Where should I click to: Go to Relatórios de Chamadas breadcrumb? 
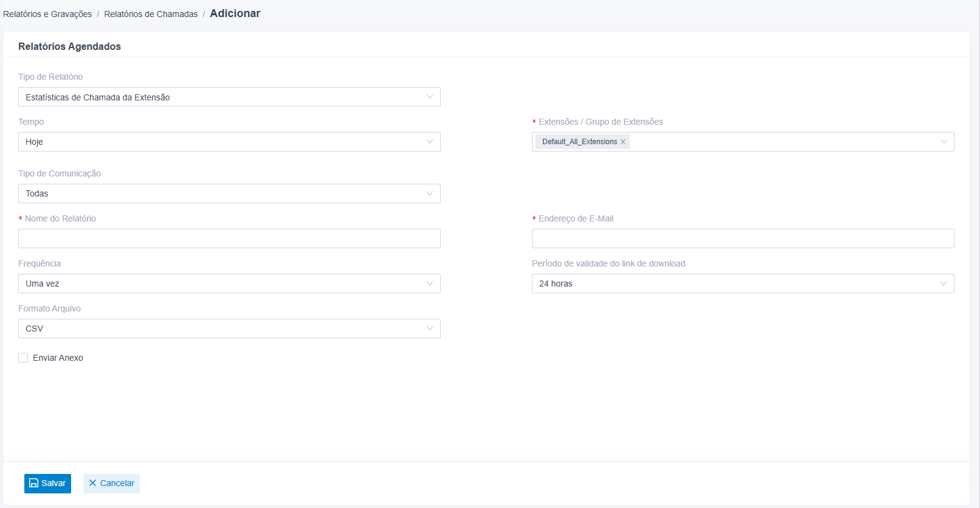151,14
